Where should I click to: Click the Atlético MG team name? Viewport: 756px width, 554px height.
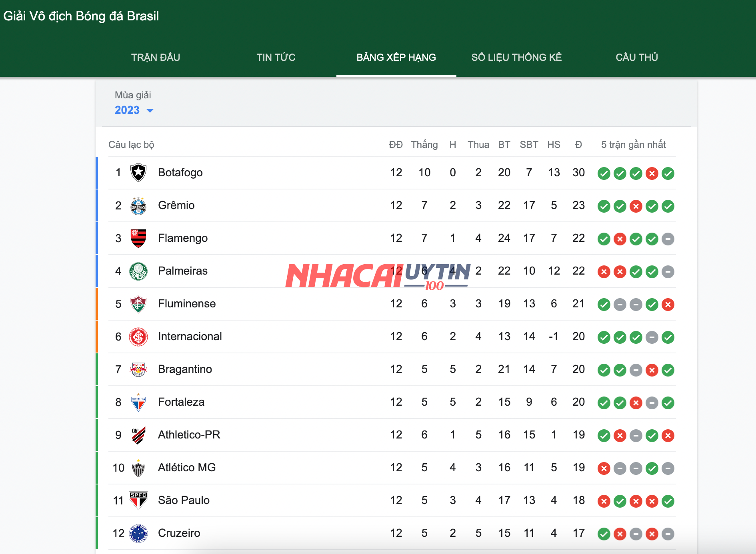click(x=187, y=468)
